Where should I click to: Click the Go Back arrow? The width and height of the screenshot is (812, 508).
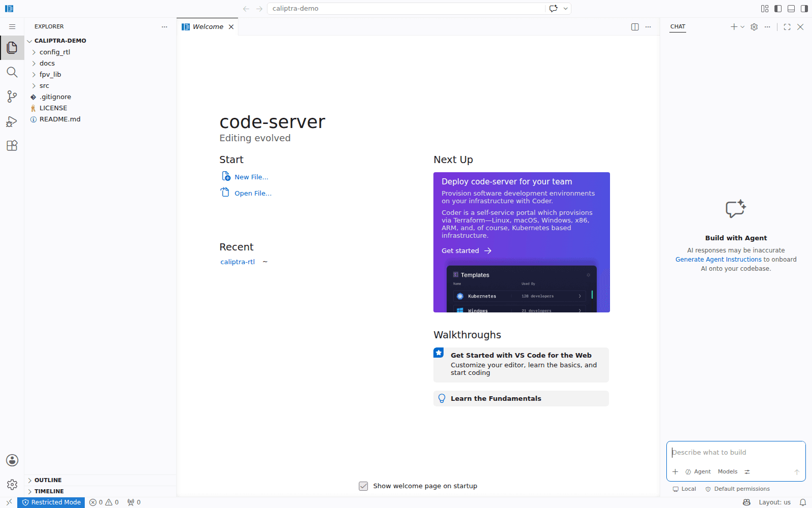pos(246,9)
